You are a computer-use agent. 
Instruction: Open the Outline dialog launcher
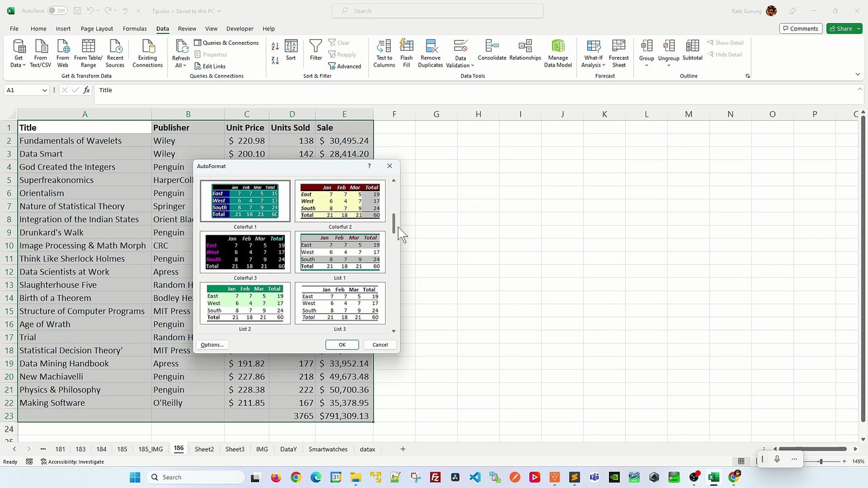pos(747,76)
